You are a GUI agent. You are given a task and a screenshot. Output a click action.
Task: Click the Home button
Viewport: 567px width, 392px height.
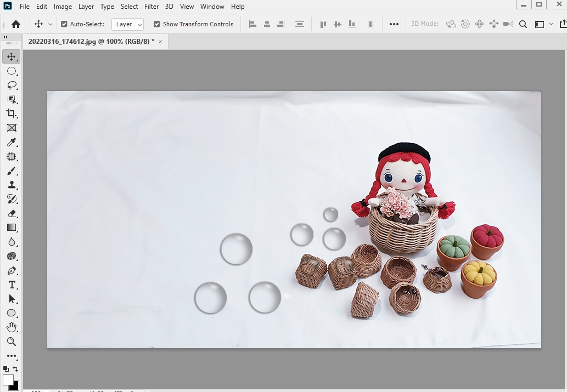(x=15, y=24)
